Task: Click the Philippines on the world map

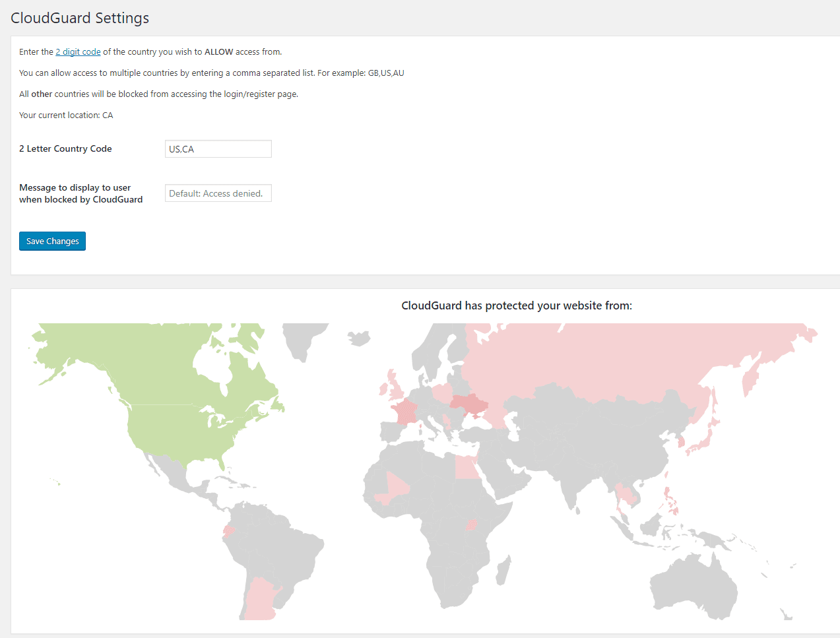Action: click(x=672, y=501)
